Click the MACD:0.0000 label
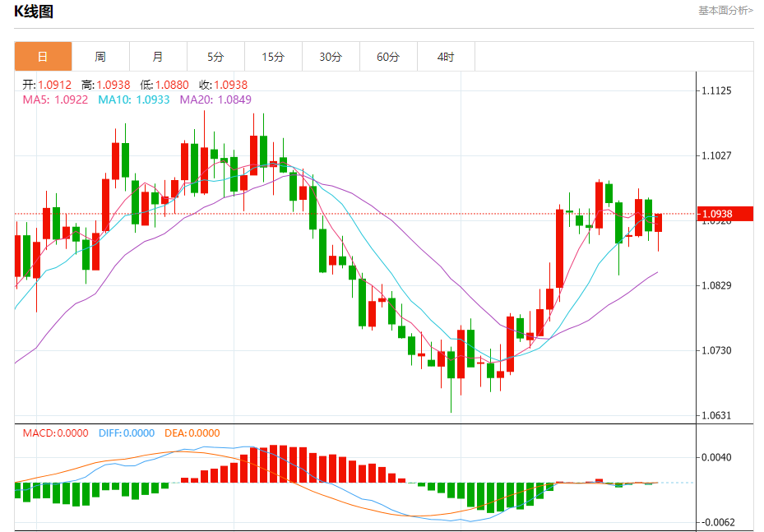Screen dimensions: 764x532 click(x=56, y=433)
